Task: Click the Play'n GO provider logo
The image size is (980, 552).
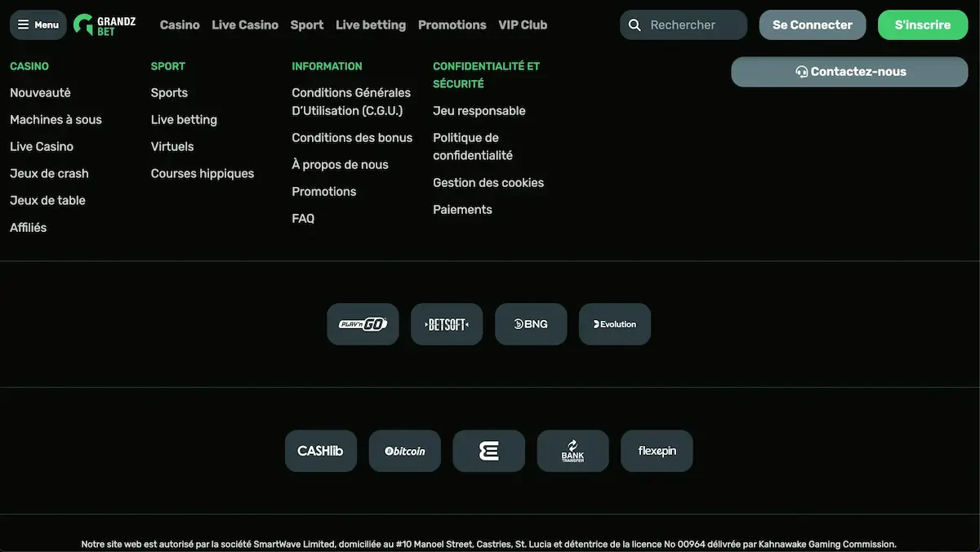Action: (363, 324)
